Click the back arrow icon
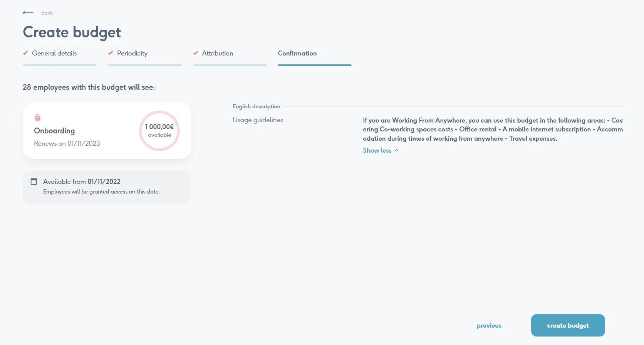 pos(28,13)
